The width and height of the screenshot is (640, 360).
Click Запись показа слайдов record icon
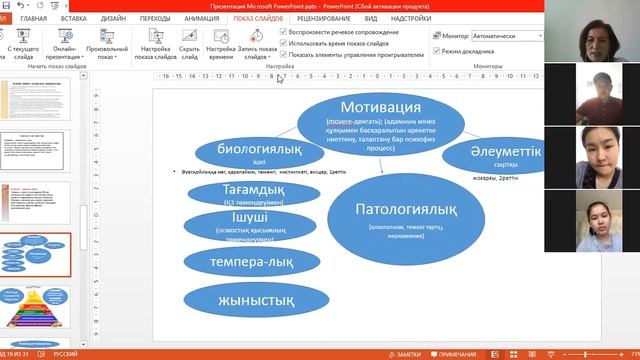coord(256,36)
